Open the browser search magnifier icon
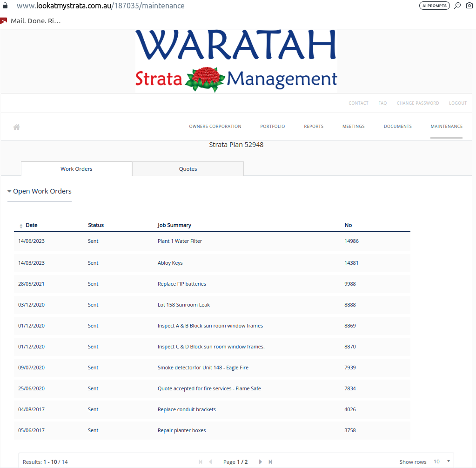 pyautogui.click(x=457, y=6)
